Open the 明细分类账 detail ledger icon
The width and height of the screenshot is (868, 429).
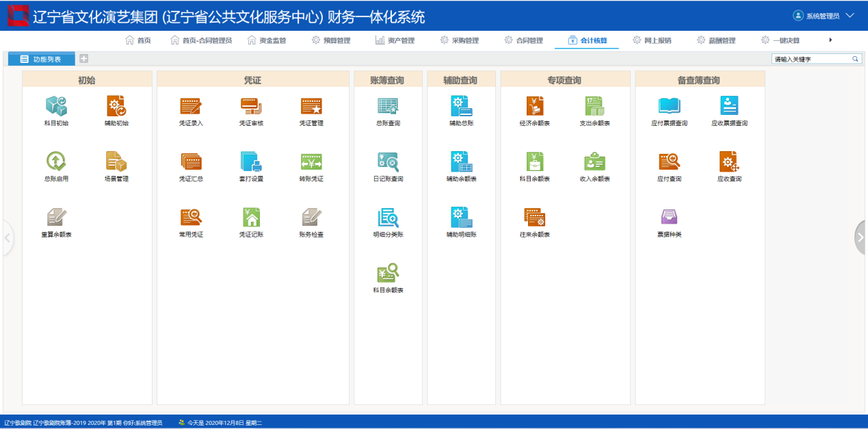click(x=388, y=218)
